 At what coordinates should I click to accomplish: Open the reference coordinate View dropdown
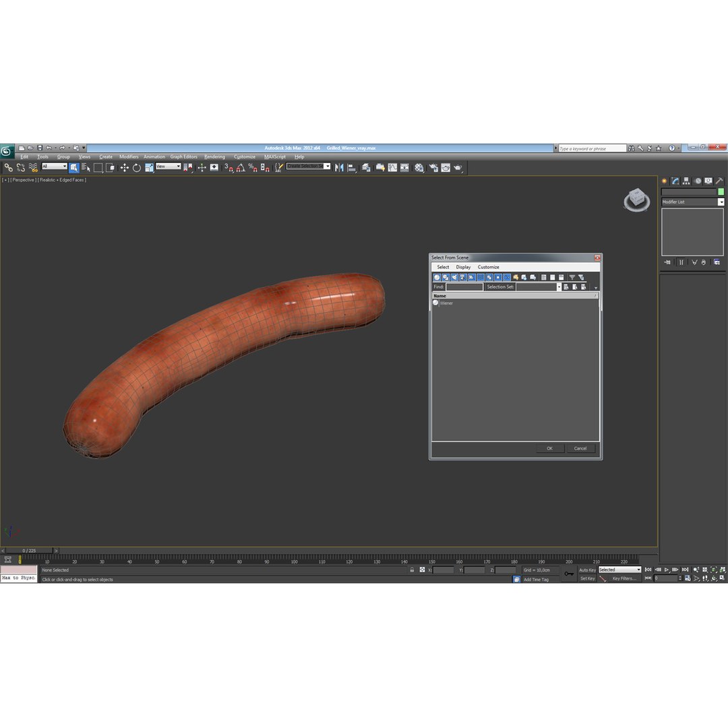[x=168, y=166]
